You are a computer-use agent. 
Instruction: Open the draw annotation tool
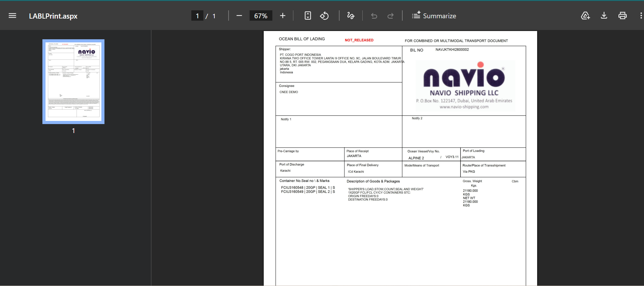coord(351,16)
